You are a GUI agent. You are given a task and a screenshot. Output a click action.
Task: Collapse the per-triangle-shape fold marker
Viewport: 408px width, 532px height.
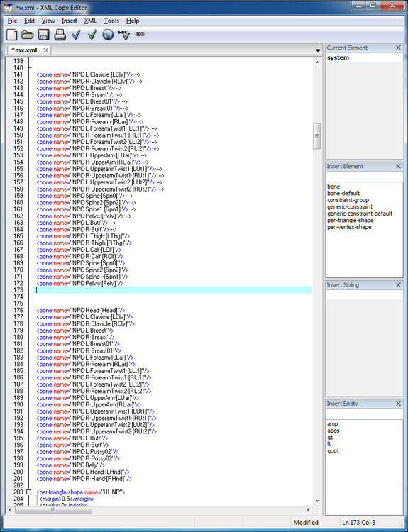29,492
